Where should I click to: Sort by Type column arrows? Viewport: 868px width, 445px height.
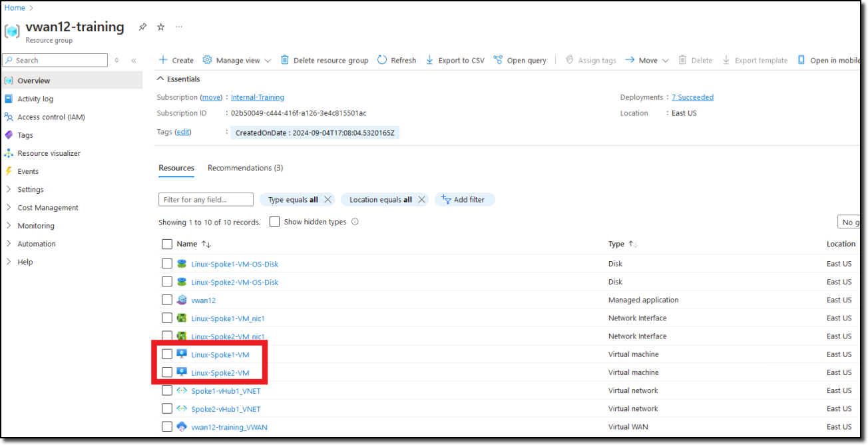click(632, 244)
